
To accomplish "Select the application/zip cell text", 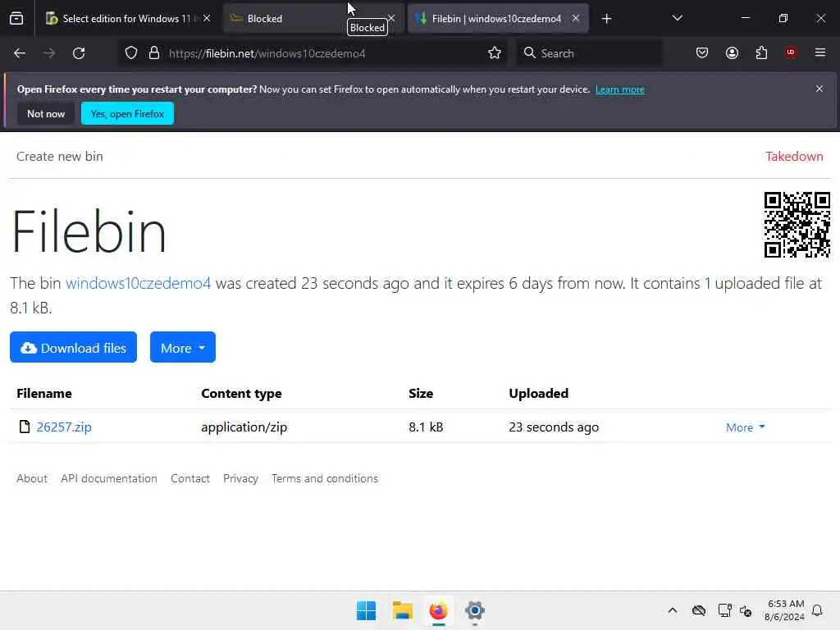I will (244, 427).
